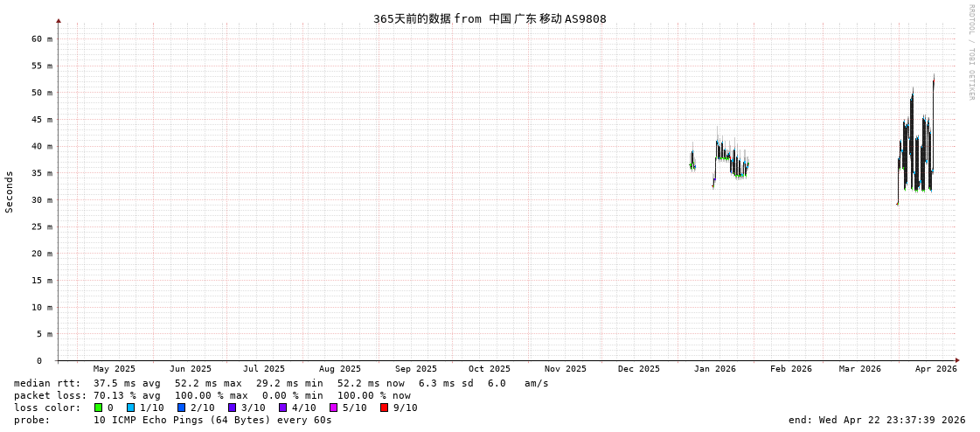
Task: Click the Oct 2025 x-axis label
Action: coord(489,369)
